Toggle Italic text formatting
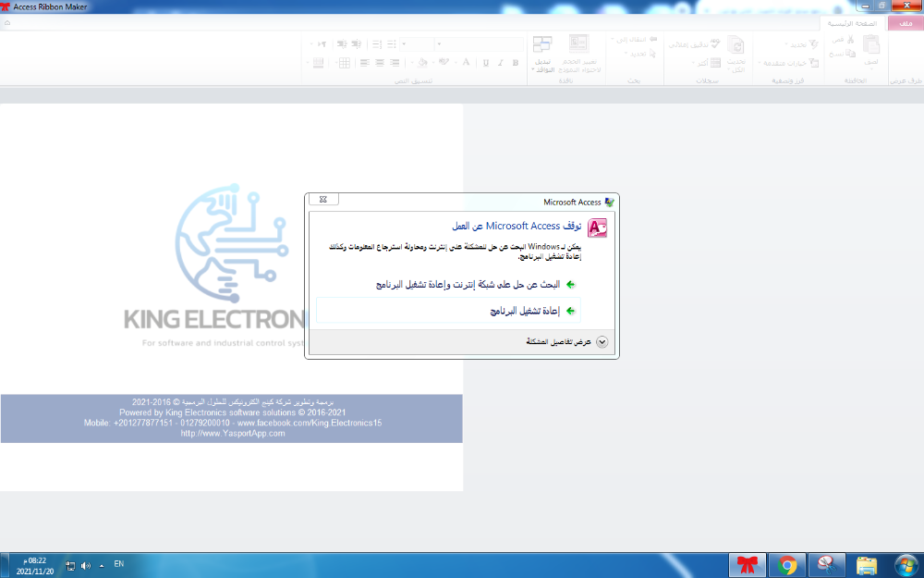Screen dimensions: 924x578 [x=501, y=63]
